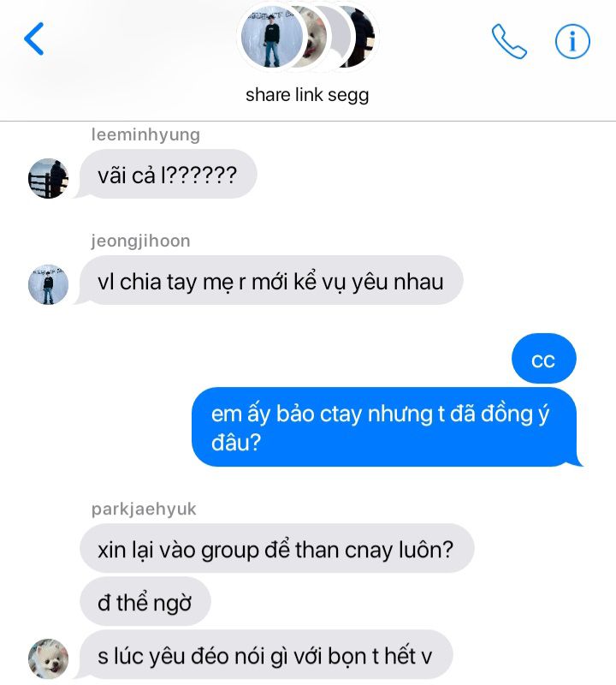Tap jeongjihoon's profile picture
This screenshot has width=616, height=685.
(x=48, y=284)
